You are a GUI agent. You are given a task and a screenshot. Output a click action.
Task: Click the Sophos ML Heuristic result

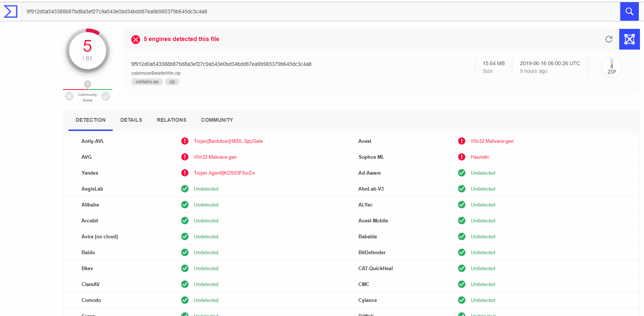click(x=480, y=157)
